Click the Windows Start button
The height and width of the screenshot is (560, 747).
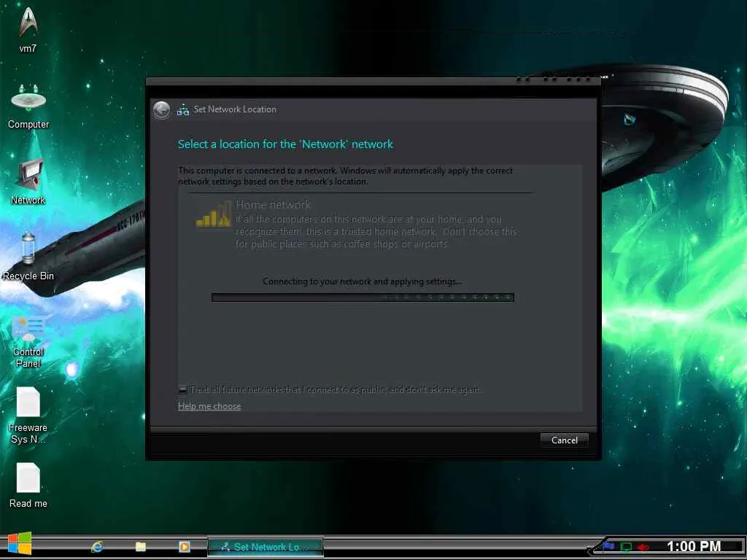(x=20, y=543)
